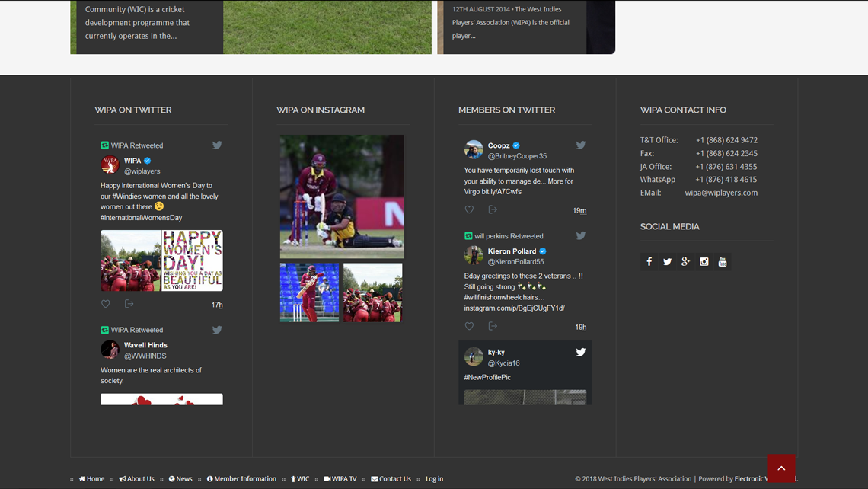Follow the bit.ly/A7Cwfs link
Image resolution: width=868 pixels, height=489 pixels.
502,192
